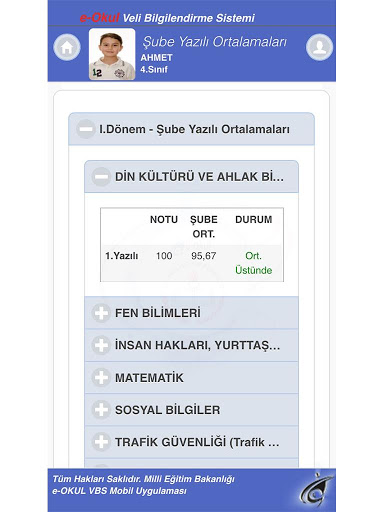The image size is (384, 512).
Task: Open the user profile icon
Action: (x=319, y=47)
